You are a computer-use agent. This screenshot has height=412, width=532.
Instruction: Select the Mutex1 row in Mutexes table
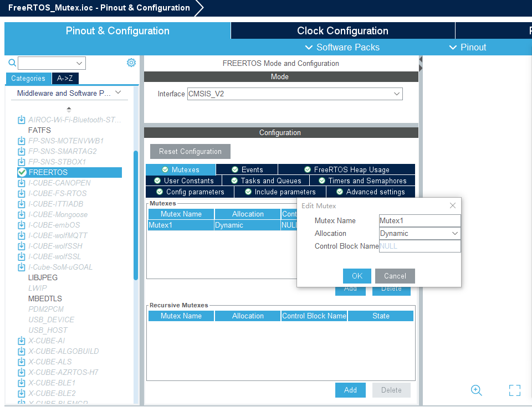222,225
